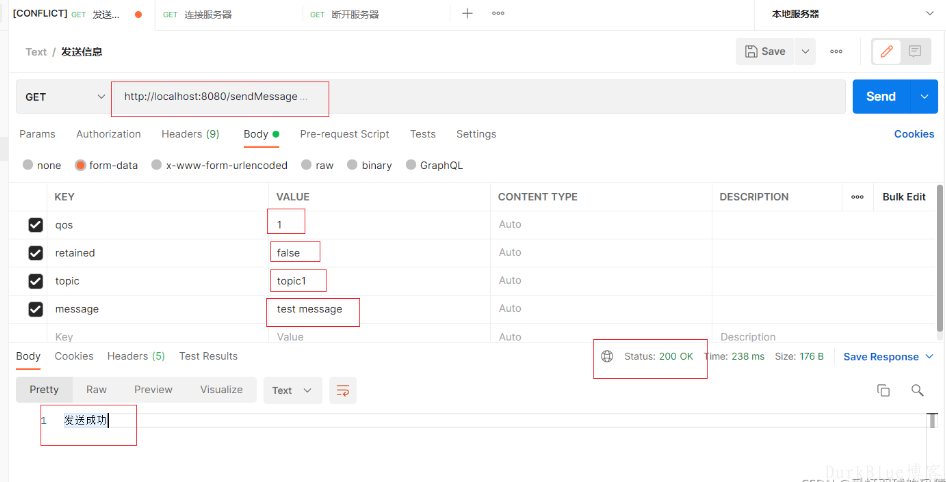Image resolution: width=946 pixels, height=482 pixels.
Task: Click Bulk Edit
Action: point(904,197)
